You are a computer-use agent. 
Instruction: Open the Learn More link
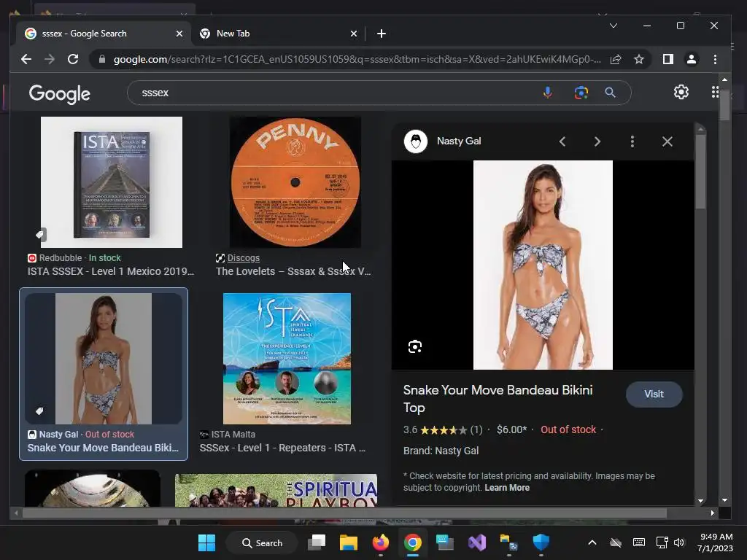coord(507,488)
